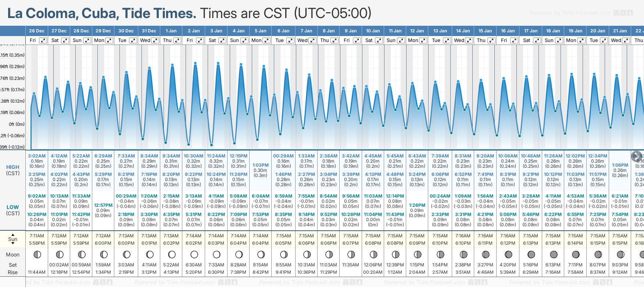Click the moon phase icon for 26 Dec
The image size is (644, 287).
pyautogui.click(x=37, y=255)
